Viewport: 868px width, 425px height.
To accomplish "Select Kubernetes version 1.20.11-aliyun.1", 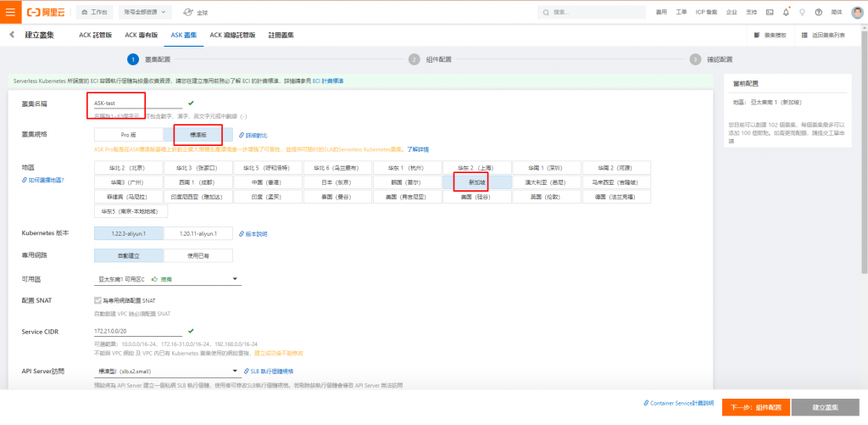I will (x=198, y=234).
